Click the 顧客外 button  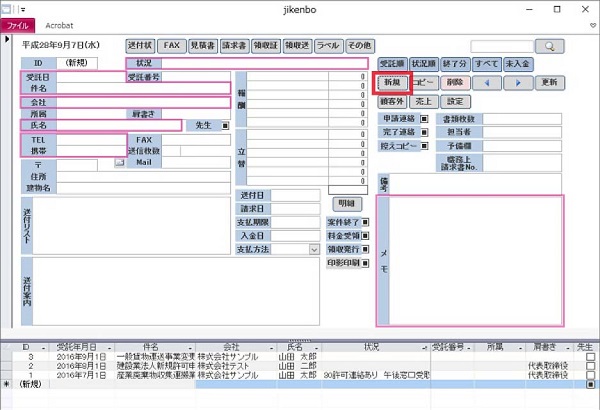point(393,102)
